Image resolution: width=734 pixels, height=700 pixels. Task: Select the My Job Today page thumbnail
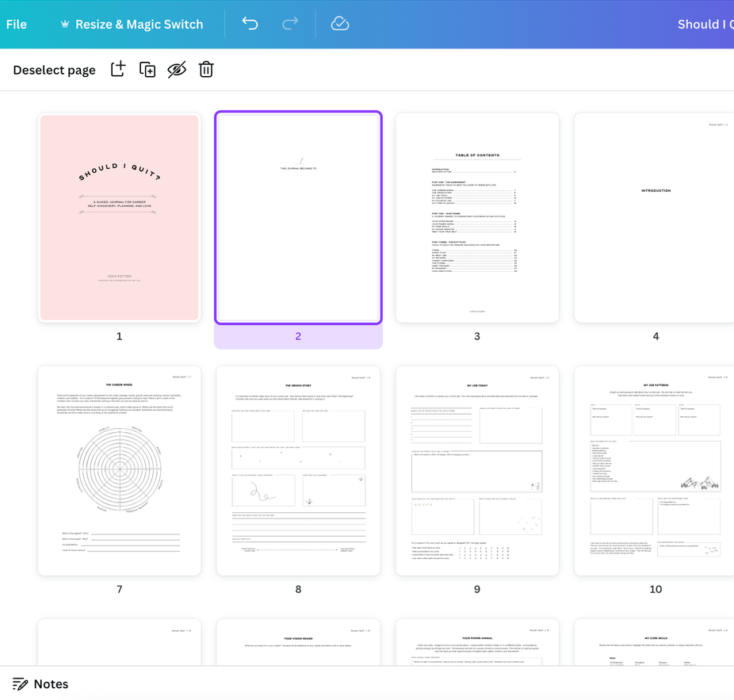click(477, 470)
